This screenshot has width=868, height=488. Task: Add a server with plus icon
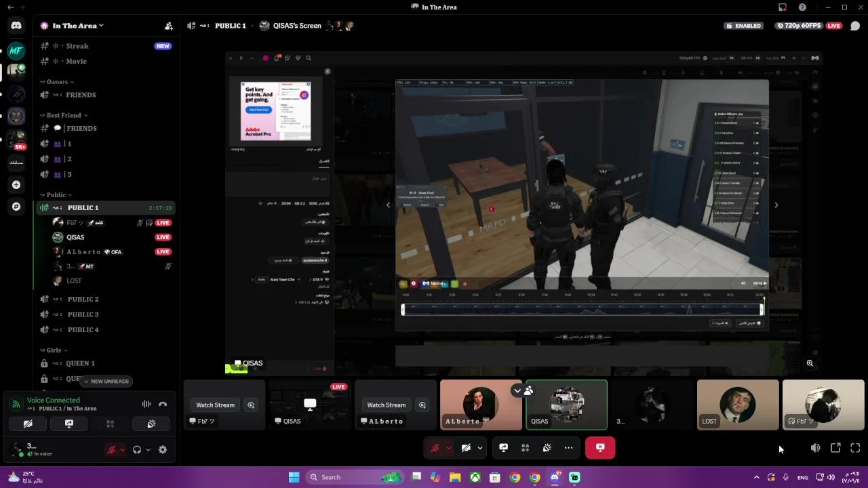click(16, 184)
